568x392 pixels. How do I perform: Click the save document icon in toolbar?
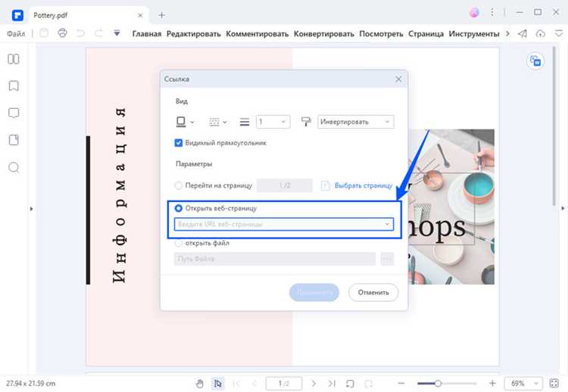(x=44, y=33)
